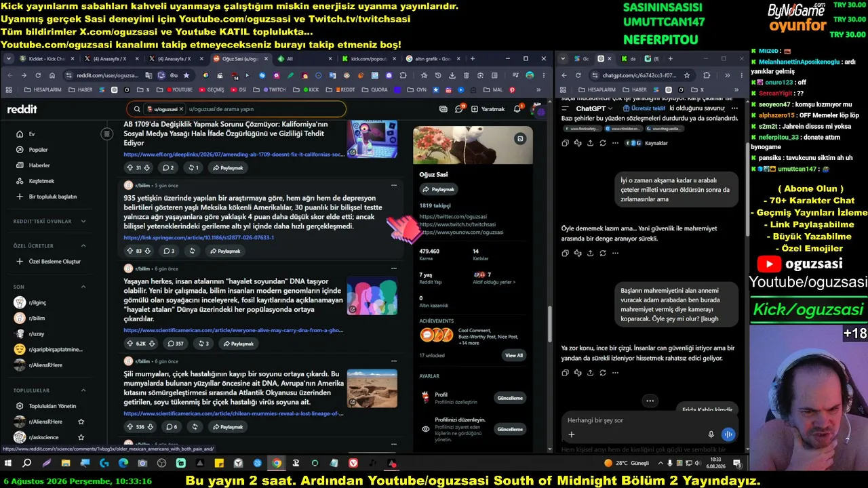The width and height of the screenshot is (868, 488).
Task: Click the Reddit page vertical scrollbar
Action: coord(549,325)
